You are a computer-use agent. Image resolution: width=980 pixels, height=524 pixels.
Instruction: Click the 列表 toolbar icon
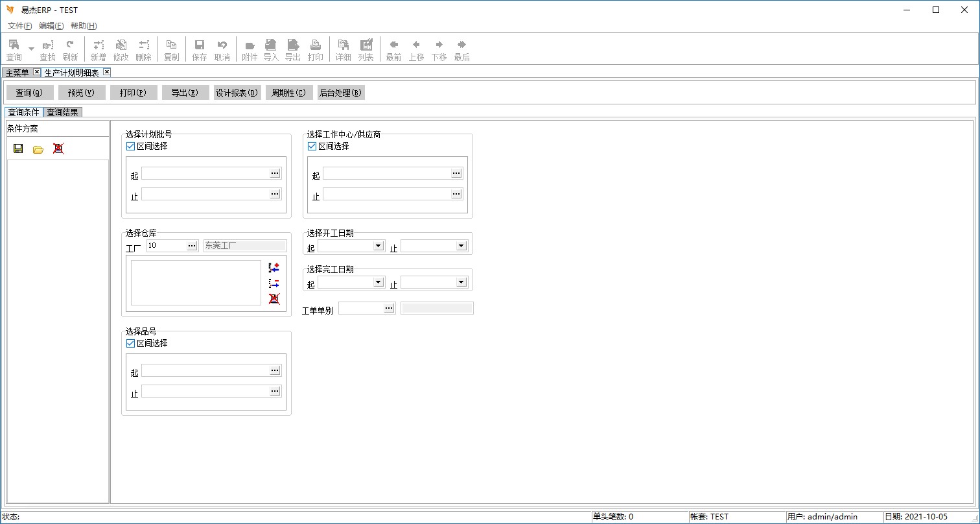coord(366,49)
